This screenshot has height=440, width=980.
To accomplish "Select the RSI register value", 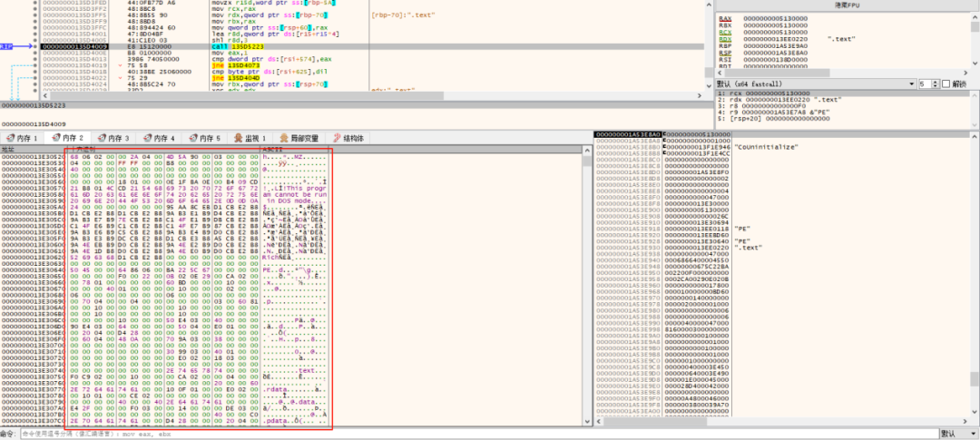I will (x=775, y=59).
